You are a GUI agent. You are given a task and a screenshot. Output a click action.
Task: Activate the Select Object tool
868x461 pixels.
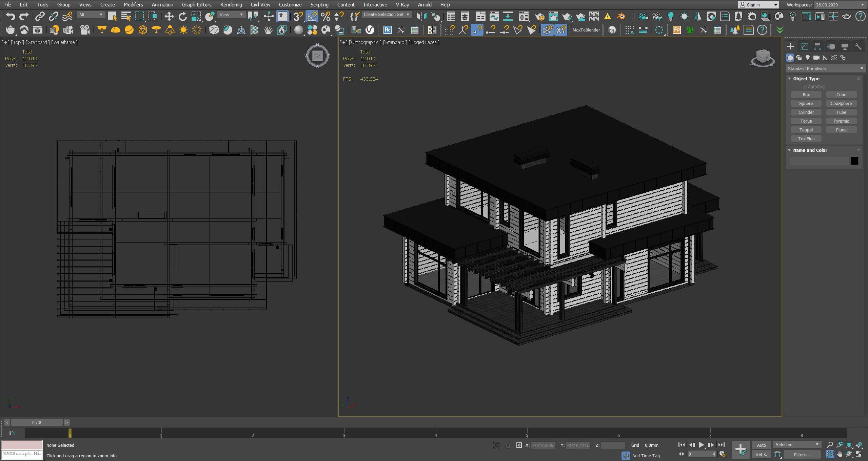112,16
